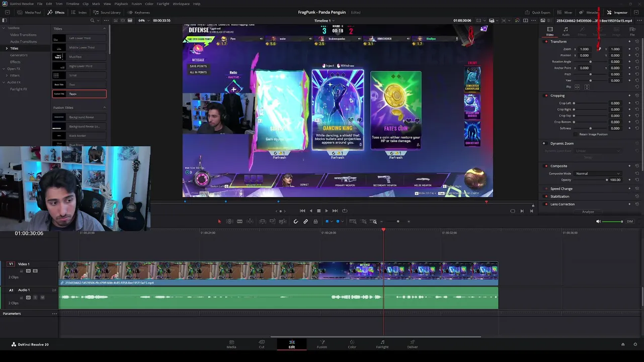Click the Stop playback button
644x362 pixels.
pyautogui.click(x=318, y=211)
